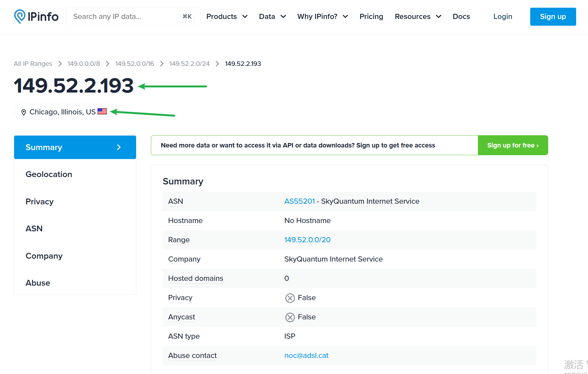Click the arrow on the Summary tab
588x374 pixels.
119,147
